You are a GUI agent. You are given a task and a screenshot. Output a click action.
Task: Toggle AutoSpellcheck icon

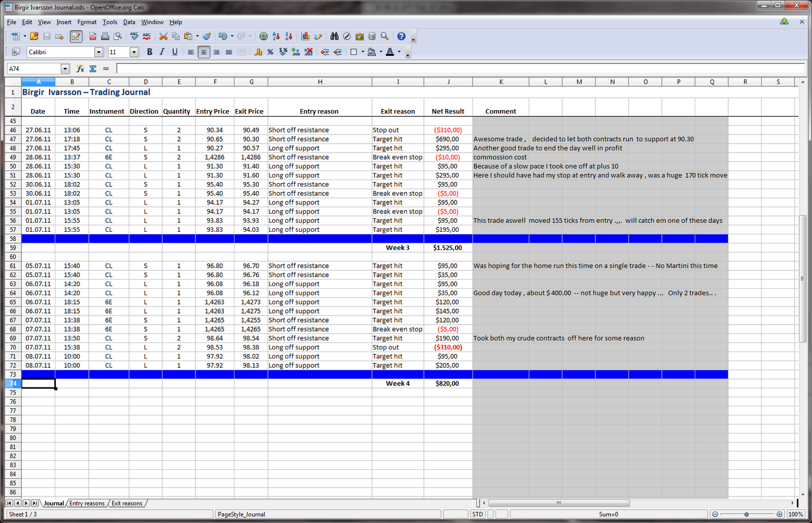coord(147,36)
